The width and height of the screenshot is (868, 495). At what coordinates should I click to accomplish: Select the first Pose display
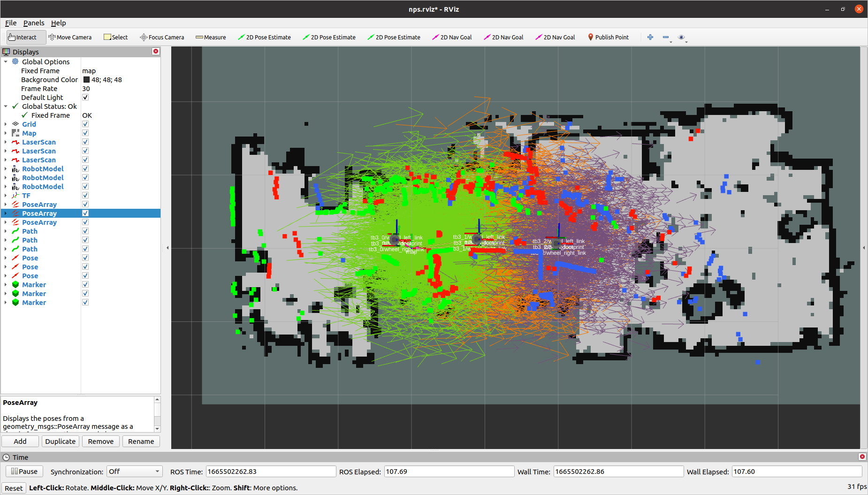coord(30,258)
